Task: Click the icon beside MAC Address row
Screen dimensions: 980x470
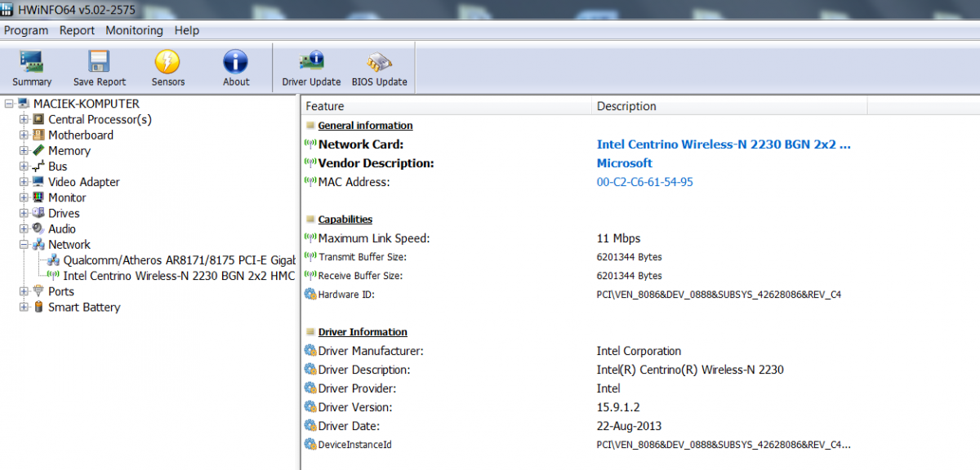Action: click(310, 182)
